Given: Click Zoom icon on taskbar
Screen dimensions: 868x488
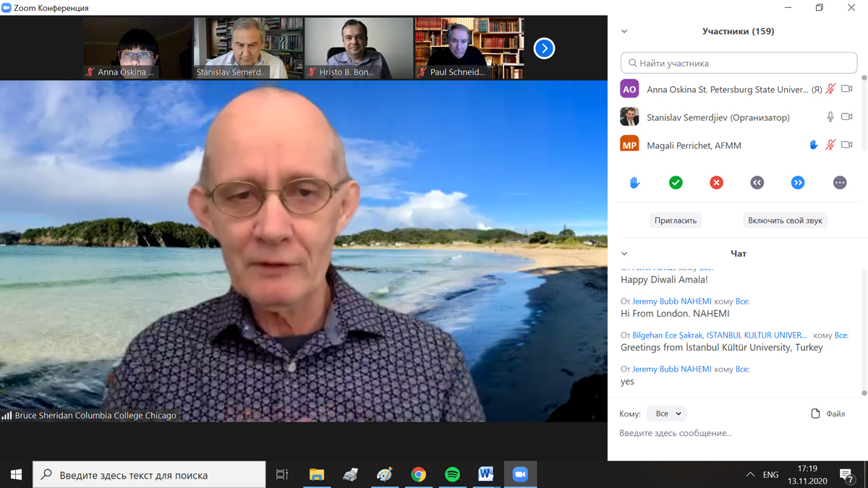Looking at the screenshot, I should point(520,474).
